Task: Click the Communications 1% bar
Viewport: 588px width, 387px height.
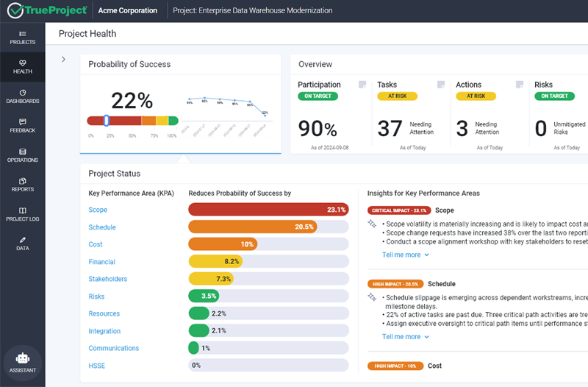Action: pos(193,347)
